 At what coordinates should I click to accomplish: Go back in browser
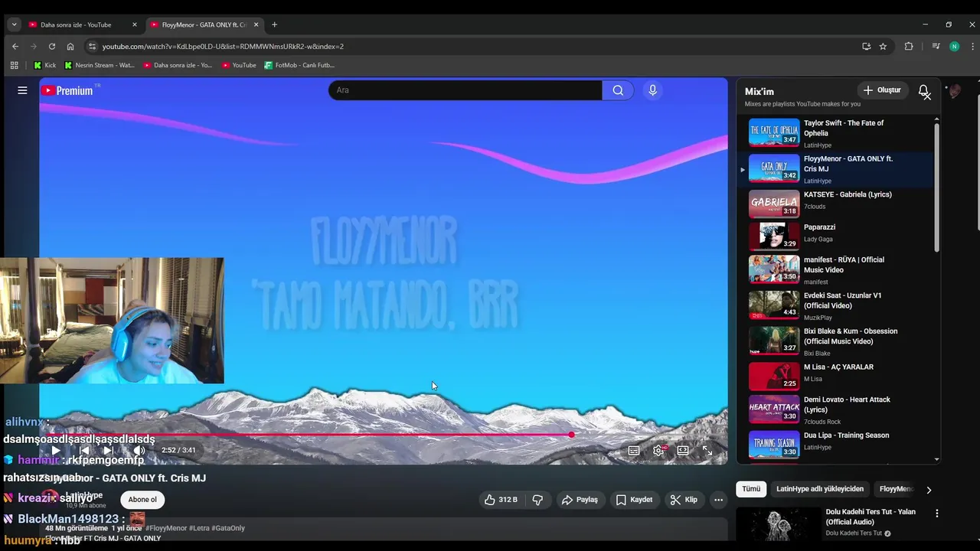15,46
